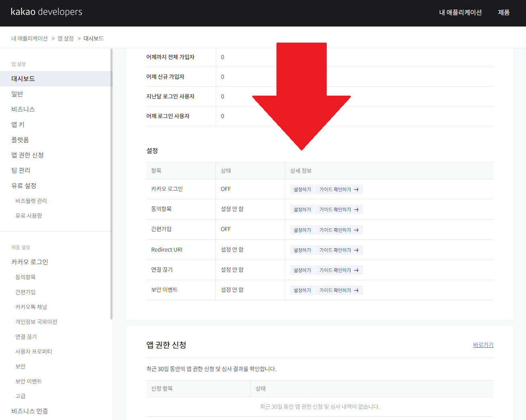This screenshot has width=526, height=420.
Task: Click 설정하기 for 간편가입 row
Action: pyautogui.click(x=302, y=230)
